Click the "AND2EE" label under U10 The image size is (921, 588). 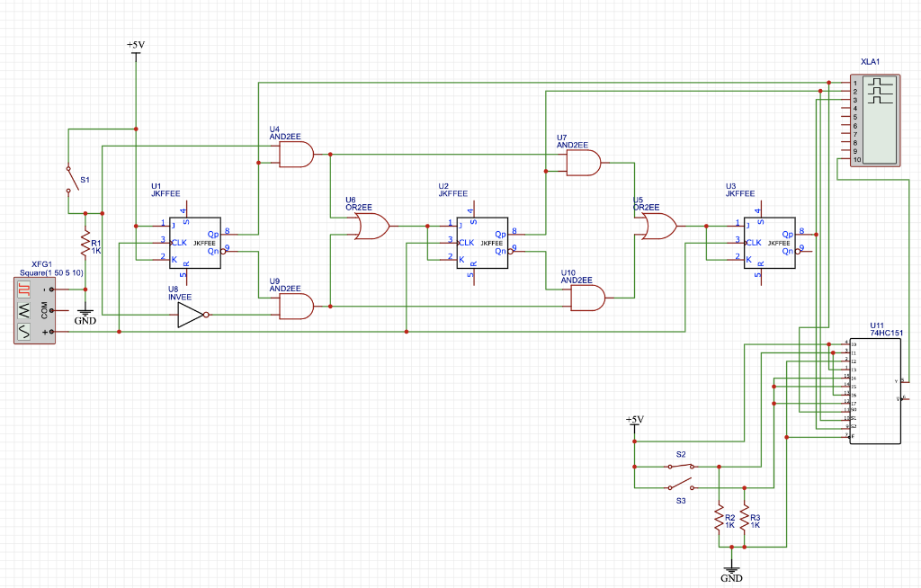[x=577, y=281]
